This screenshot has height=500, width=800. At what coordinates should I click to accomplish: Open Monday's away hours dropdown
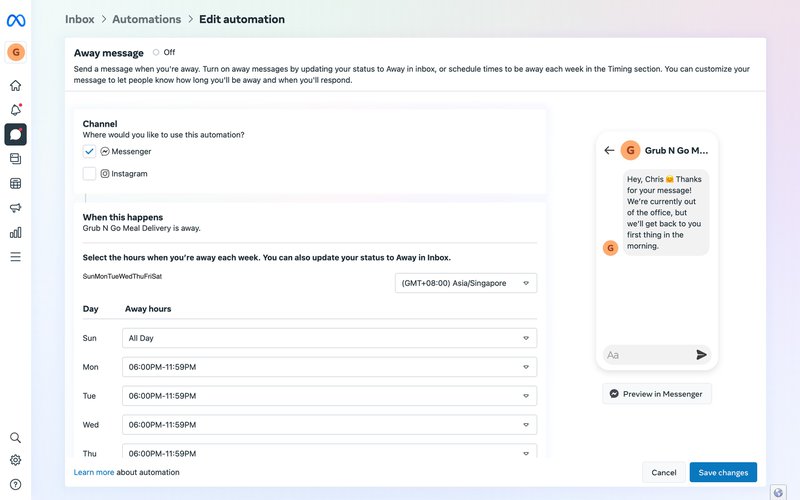pyautogui.click(x=329, y=367)
